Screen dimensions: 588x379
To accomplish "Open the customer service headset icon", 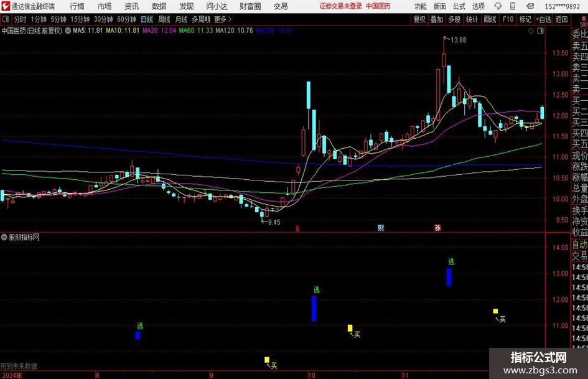I will pyautogui.click(x=498, y=6).
